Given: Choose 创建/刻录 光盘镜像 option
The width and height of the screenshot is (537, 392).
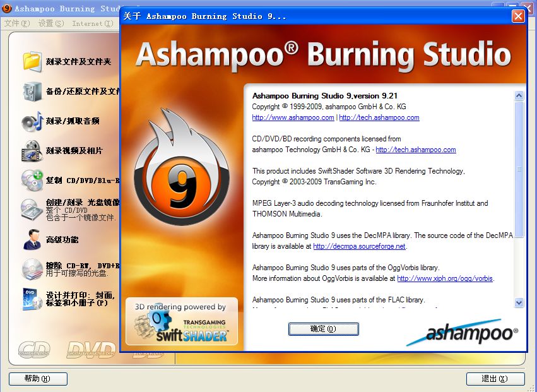Looking at the screenshot, I should coord(83,202).
